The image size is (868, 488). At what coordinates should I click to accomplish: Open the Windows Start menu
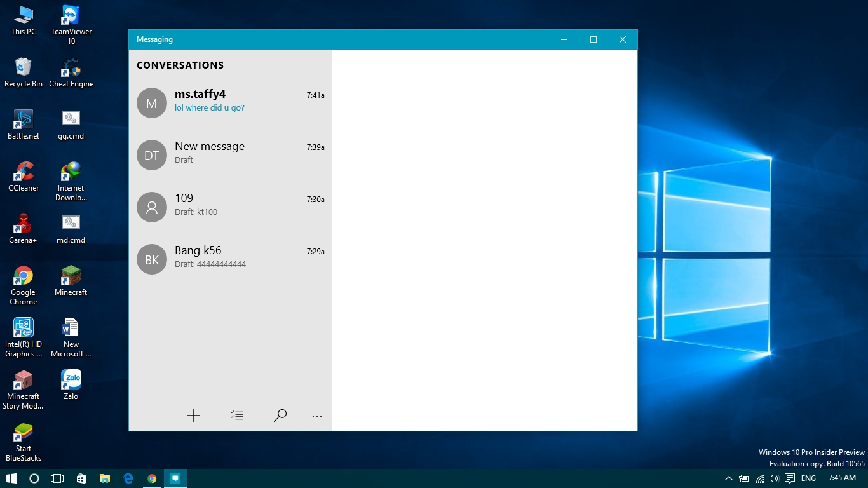coord(11,478)
